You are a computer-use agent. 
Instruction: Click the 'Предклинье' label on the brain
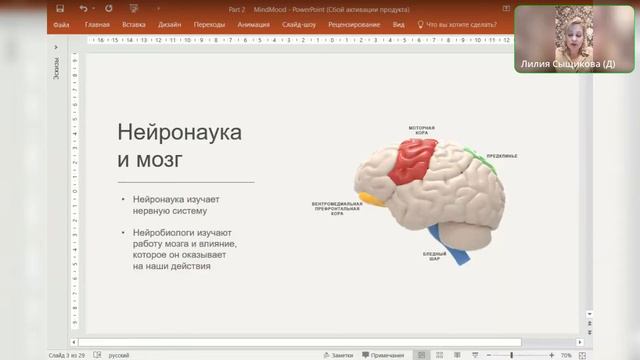click(x=502, y=156)
